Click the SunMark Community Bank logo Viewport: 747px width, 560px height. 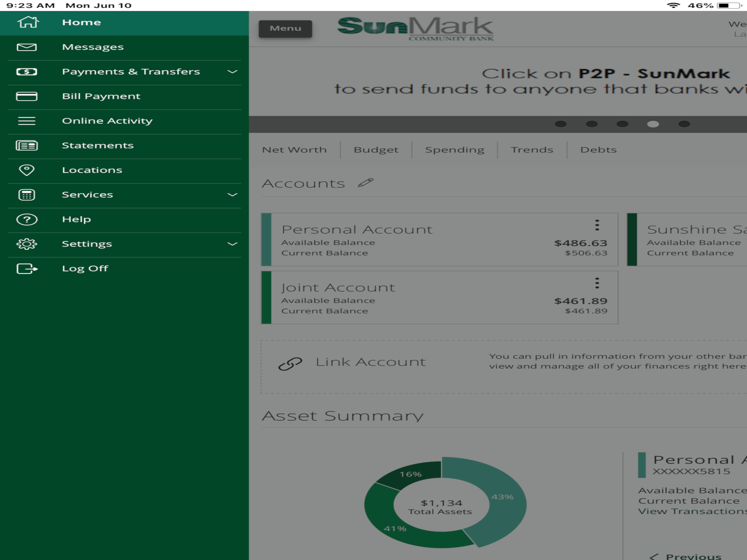(x=415, y=29)
